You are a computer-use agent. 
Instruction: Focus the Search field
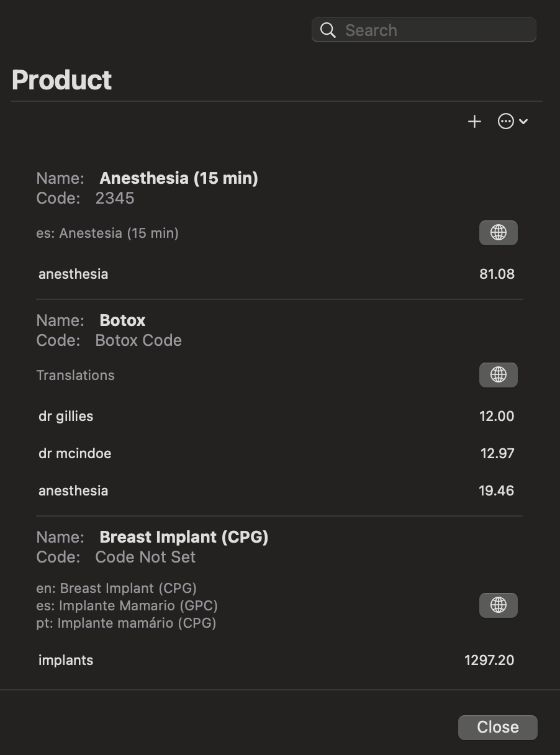[423, 30]
